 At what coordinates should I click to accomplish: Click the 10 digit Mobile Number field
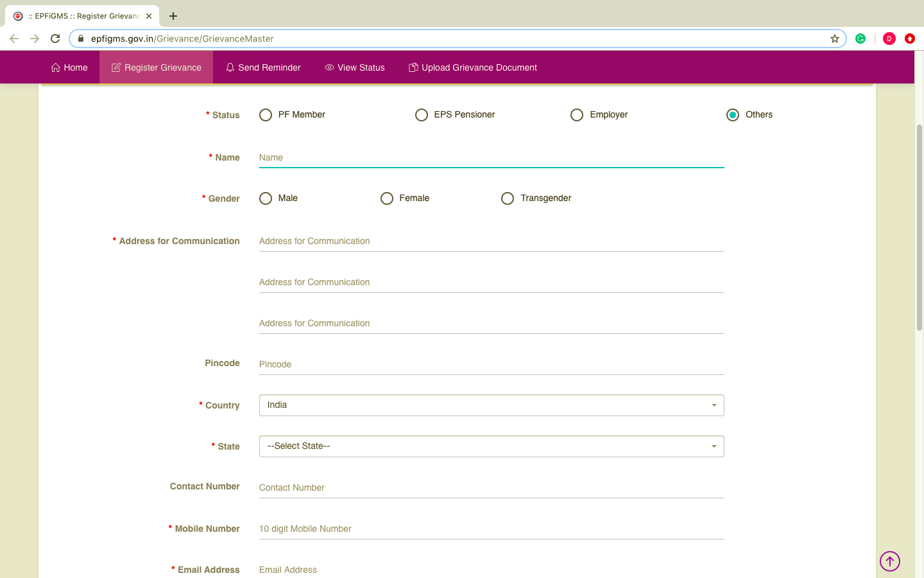492,529
